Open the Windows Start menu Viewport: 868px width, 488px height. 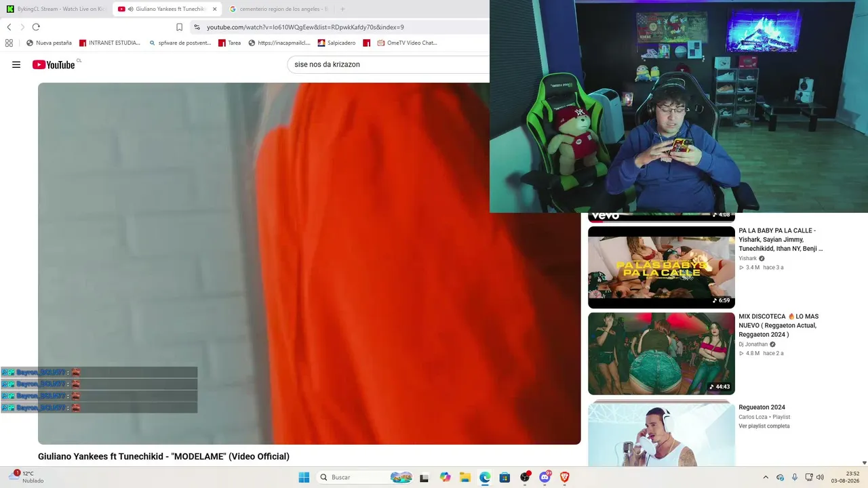(304, 477)
